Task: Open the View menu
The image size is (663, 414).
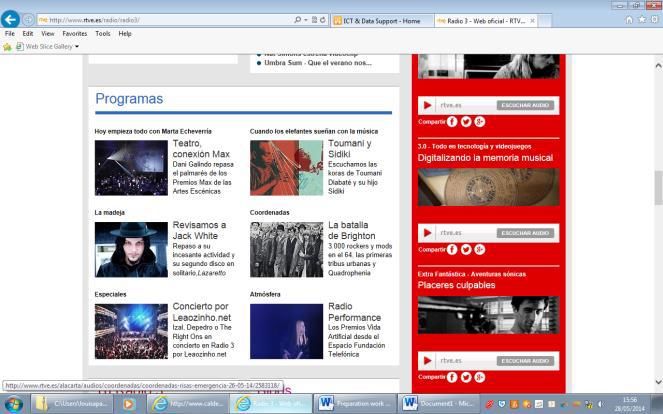Action: tap(48, 33)
